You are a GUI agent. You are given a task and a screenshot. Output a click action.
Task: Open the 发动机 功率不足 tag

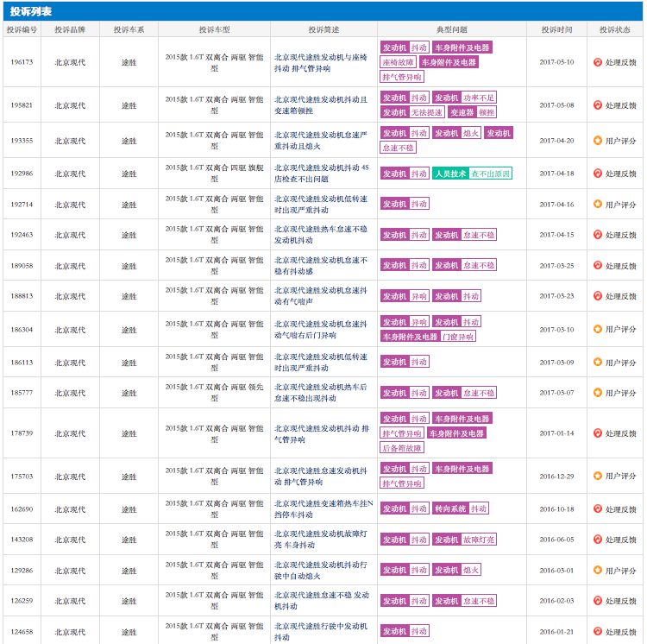pyautogui.click(x=465, y=98)
